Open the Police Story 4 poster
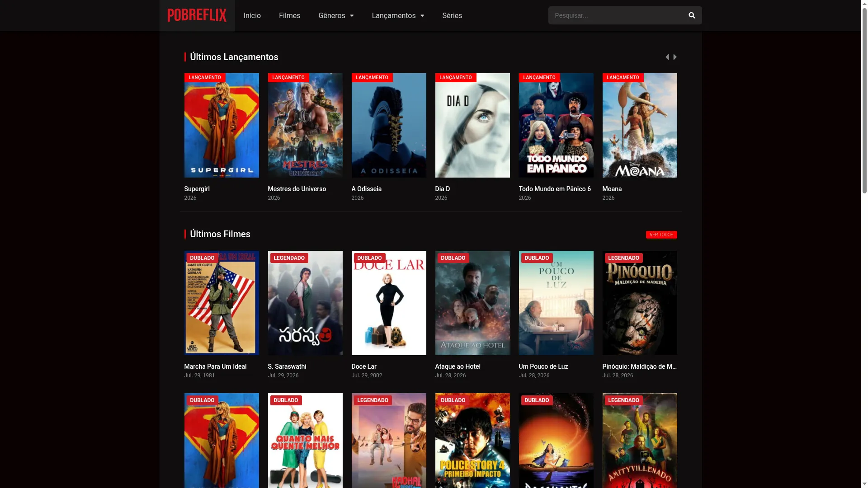868x488 pixels. coord(472,441)
